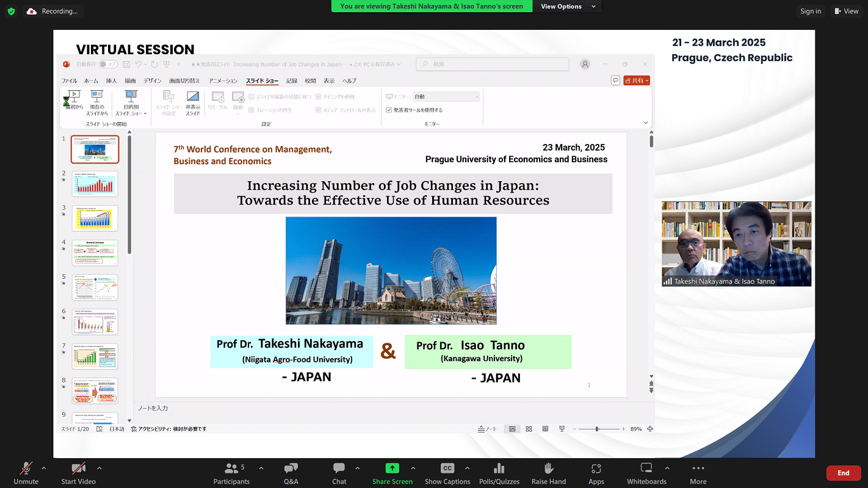
Task: Click the Apps icon in toolbar
Action: (596, 472)
